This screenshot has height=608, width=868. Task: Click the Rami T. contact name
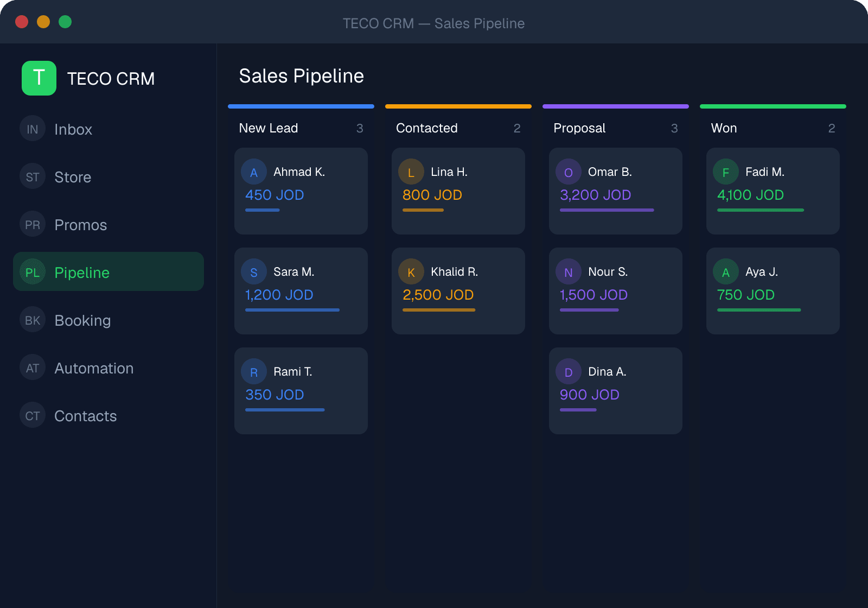point(293,372)
